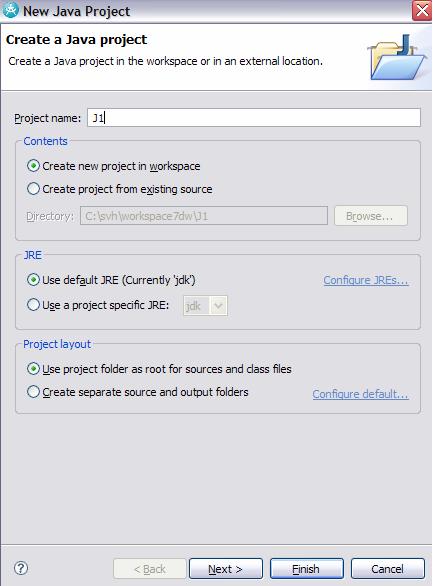Click Finish to create the project
The image size is (434, 586).
pos(307,569)
